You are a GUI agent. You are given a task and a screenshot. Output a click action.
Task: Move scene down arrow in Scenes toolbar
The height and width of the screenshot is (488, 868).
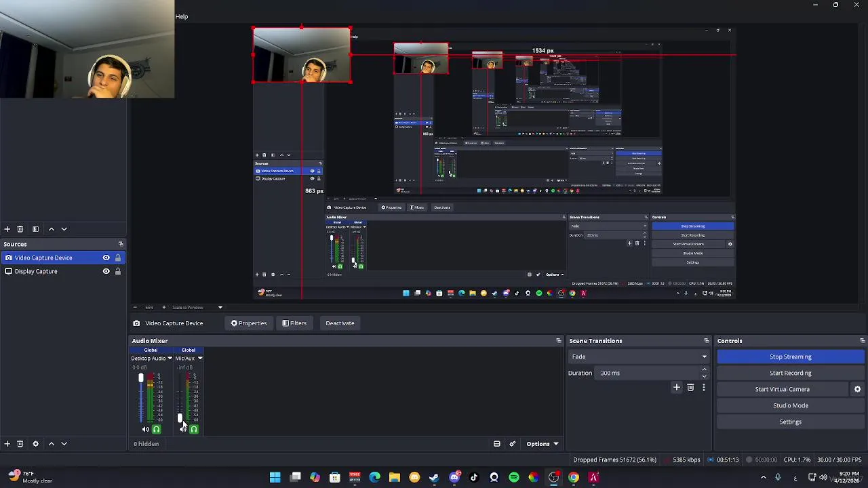[x=64, y=229]
